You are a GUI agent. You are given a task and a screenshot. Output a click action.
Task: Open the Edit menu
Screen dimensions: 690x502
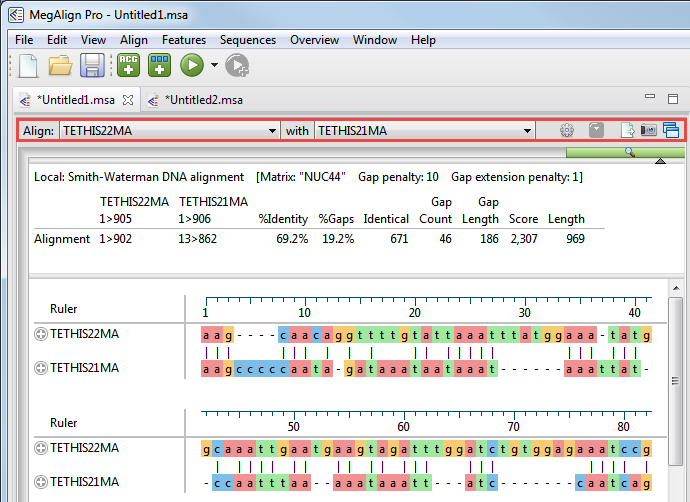click(57, 40)
